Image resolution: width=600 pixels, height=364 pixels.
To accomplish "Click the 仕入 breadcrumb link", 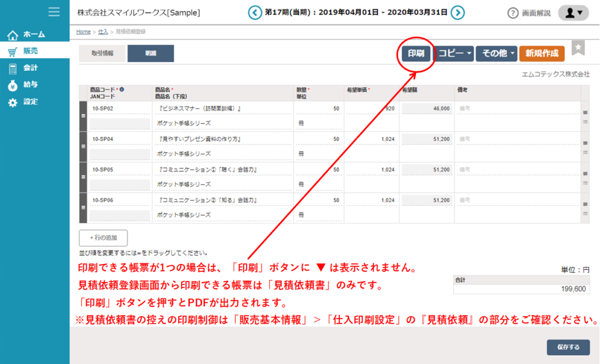I will [x=103, y=32].
